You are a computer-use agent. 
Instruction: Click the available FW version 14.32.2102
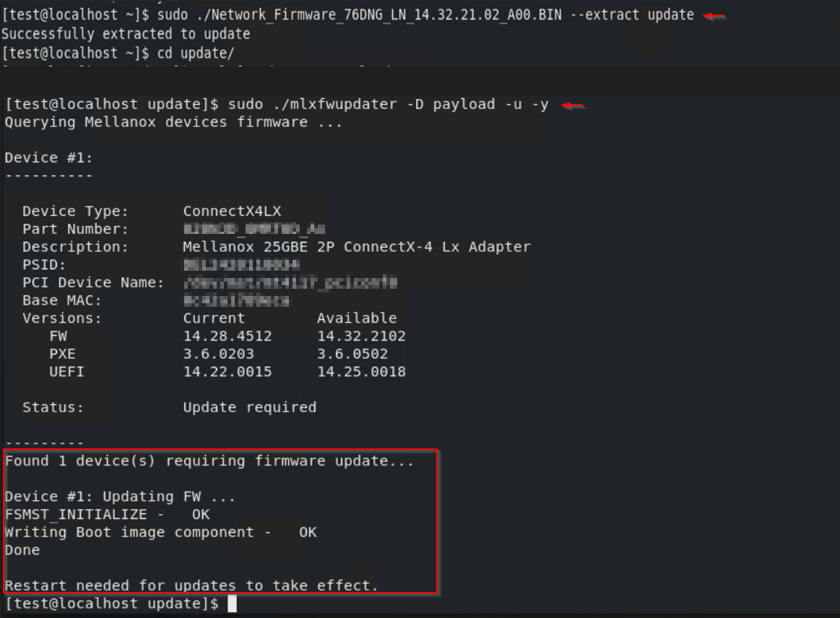[361, 336]
